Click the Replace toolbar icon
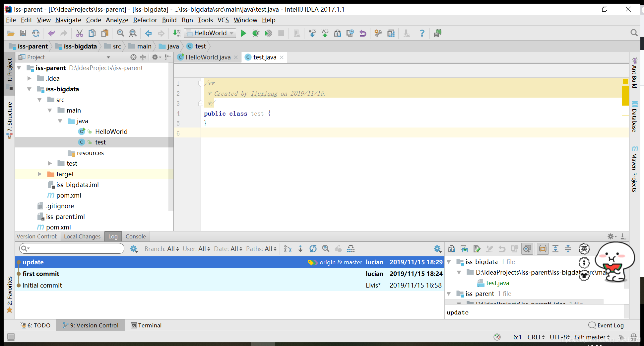Viewport: 644px width, 346px height. [x=133, y=33]
